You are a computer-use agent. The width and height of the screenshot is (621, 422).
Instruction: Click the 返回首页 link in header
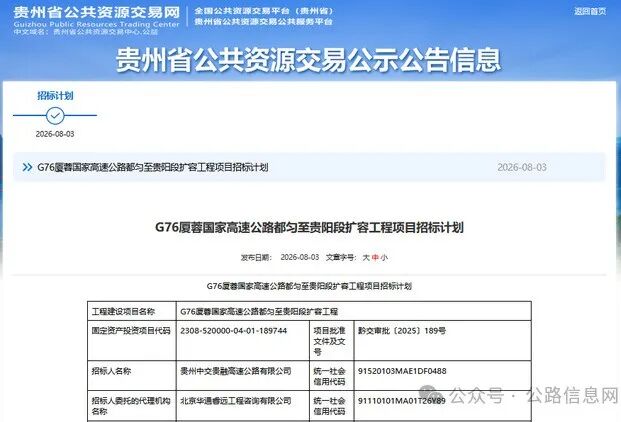pyautogui.click(x=590, y=11)
